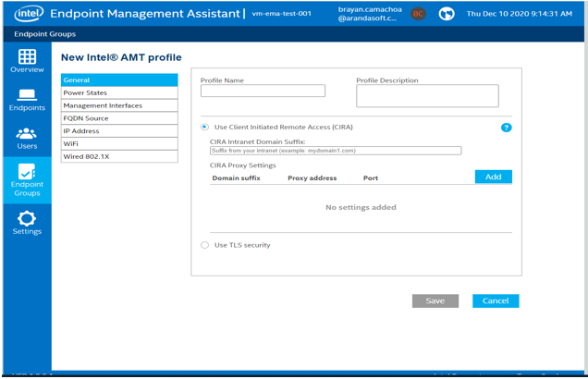Click the Port column header
Image resolution: width=588 pixels, height=379 pixels.
click(371, 178)
